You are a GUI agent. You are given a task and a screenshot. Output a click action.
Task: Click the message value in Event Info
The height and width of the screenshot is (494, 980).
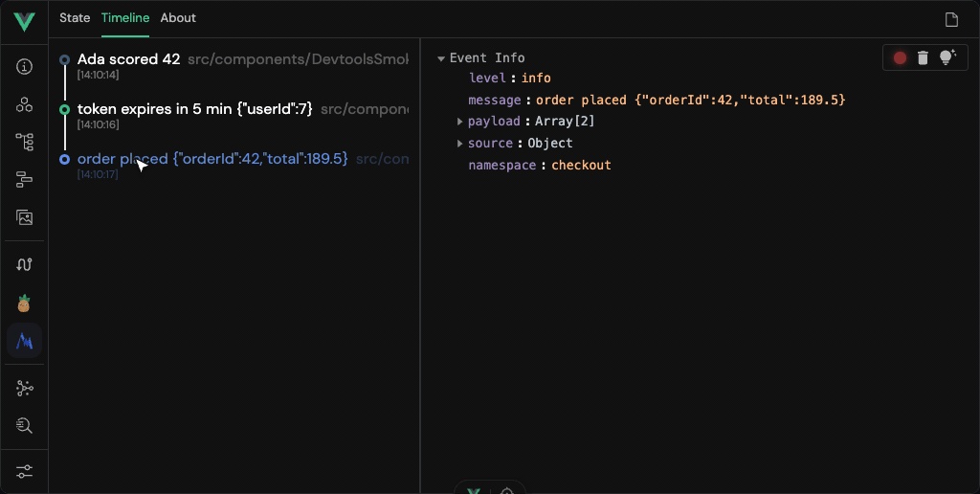click(x=691, y=101)
